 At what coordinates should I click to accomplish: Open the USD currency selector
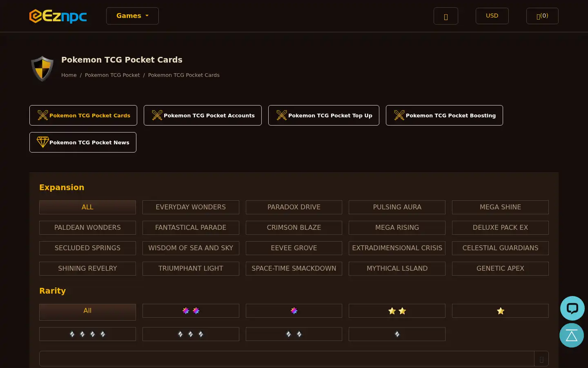(x=492, y=16)
